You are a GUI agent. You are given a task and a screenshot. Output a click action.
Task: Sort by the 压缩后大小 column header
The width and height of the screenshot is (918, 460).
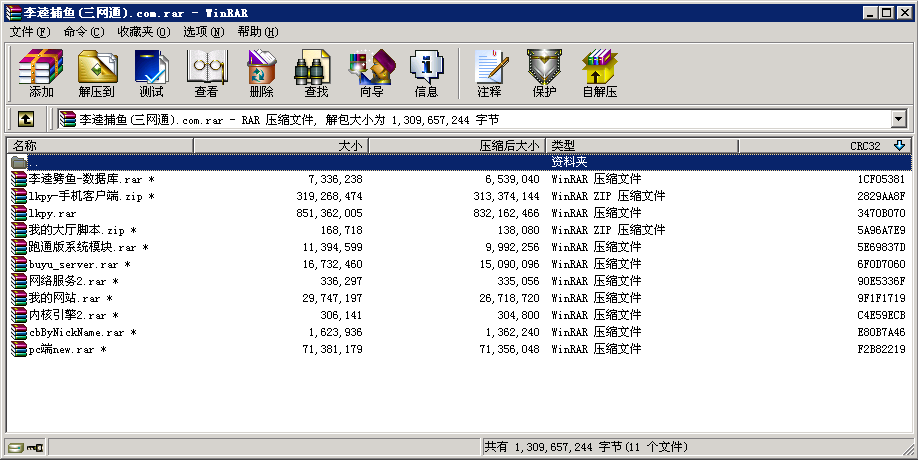[x=455, y=146]
